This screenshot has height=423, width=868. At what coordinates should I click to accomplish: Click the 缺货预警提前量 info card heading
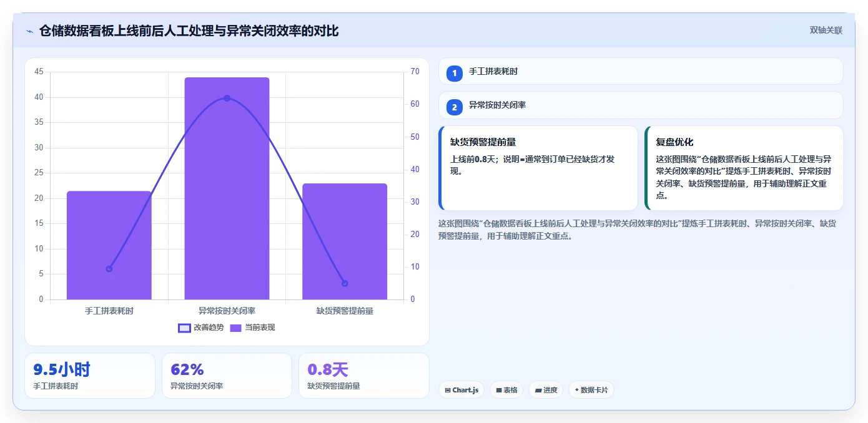[483, 142]
